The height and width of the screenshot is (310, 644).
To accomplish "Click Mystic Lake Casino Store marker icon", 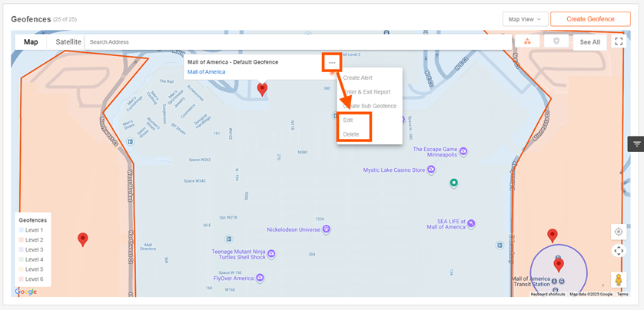I will coord(431,170).
